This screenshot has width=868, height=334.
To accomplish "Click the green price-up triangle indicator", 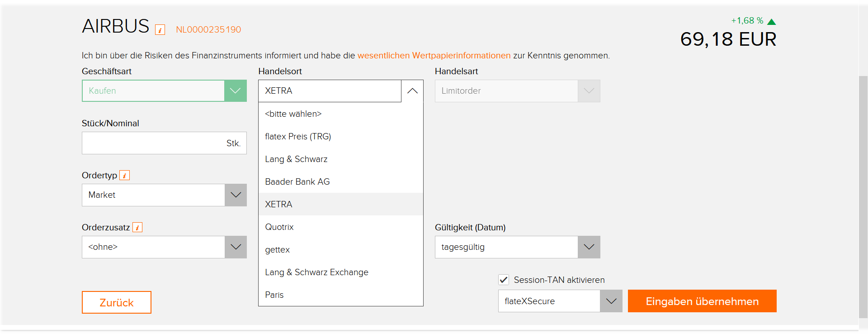I will click(x=772, y=22).
